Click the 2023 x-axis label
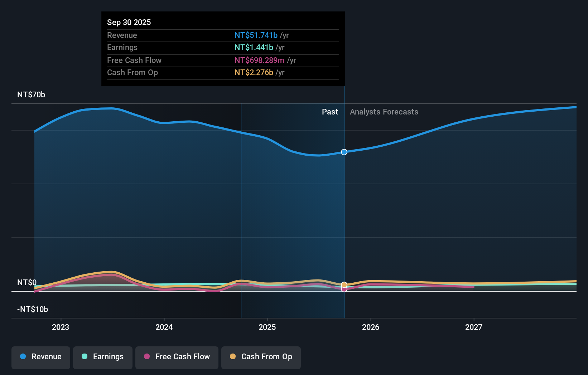This screenshot has width=588, height=375. click(x=61, y=327)
